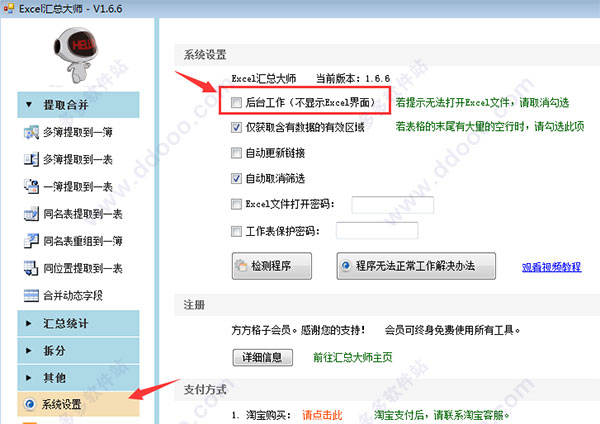The height and width of the screenshot is (424, 600).
Task: Click the 系统设置 section heading
Action: pyautogui.click(x=205, y=55)
